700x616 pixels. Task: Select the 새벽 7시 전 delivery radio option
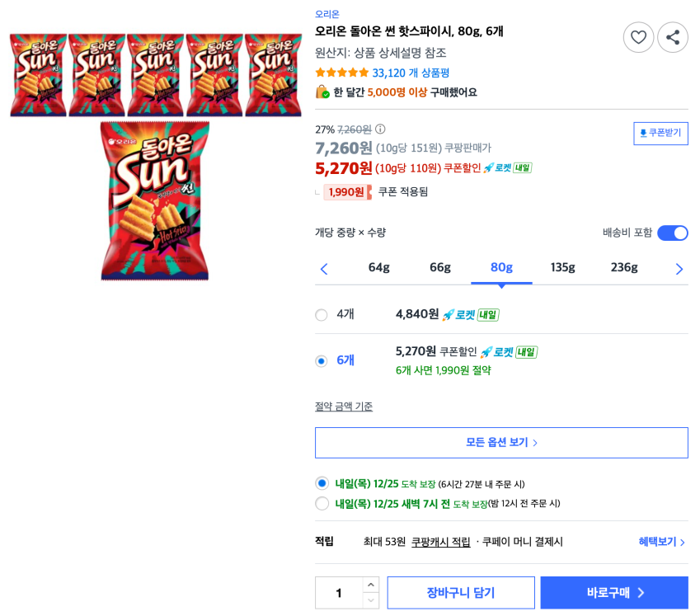click(x=322, y=503)
